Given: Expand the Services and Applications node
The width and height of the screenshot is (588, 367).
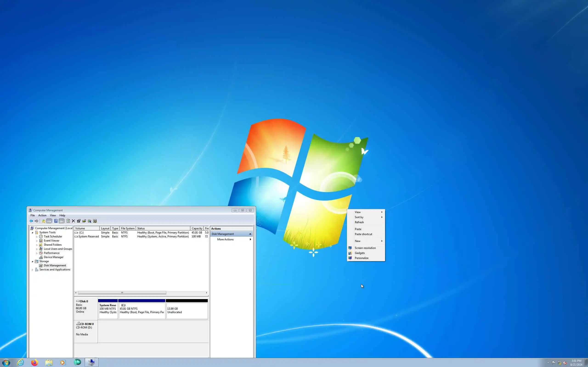Looking at the screenshot, I should click(x=33, y=270).
